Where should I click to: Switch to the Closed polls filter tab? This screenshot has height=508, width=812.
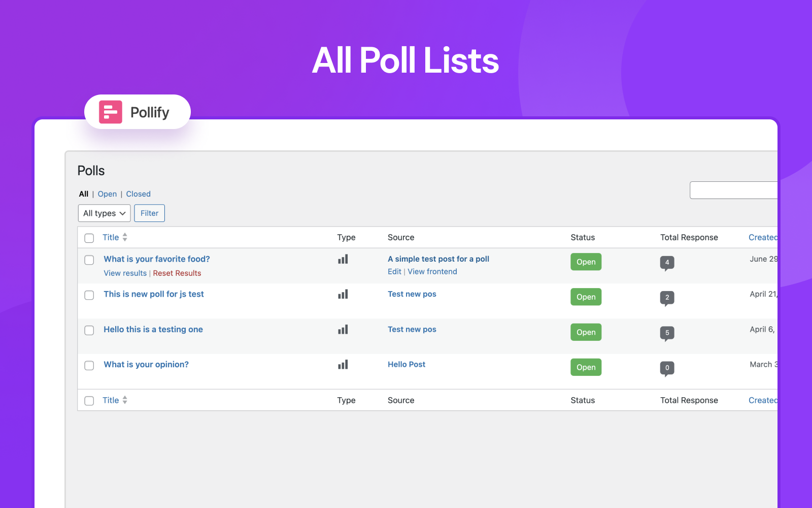[138, 194]
